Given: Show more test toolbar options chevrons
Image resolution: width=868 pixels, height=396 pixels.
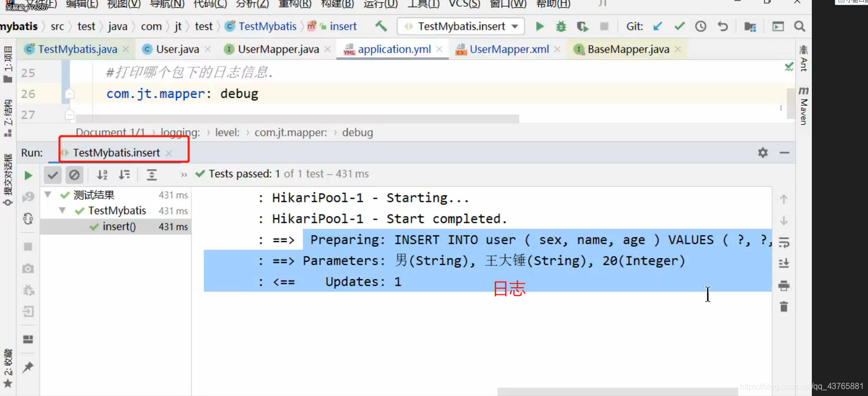Looking at the screenshot, I should pos(184,175).
